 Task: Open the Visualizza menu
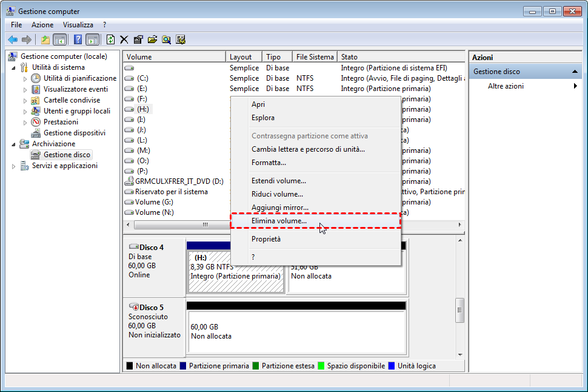coord(78,25)
